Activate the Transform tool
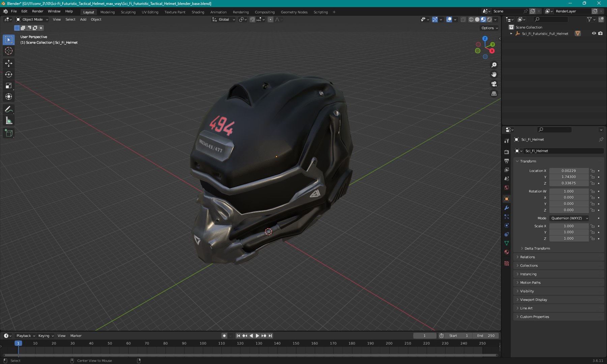The image size is (607, 364). (9, 97)
